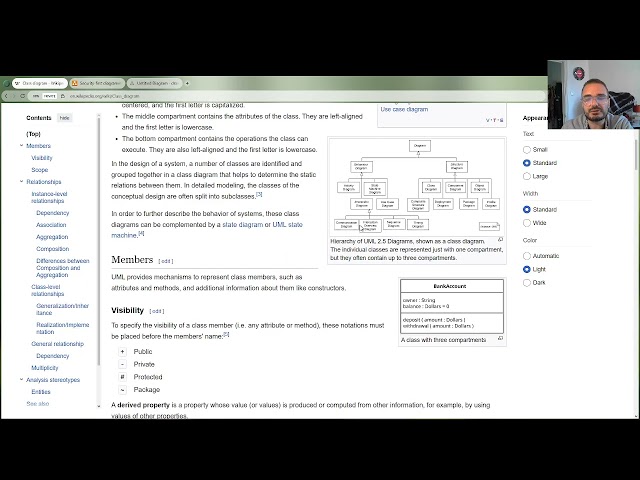640x480 pixels.
Task: Jump to Entities in Contents
Action: point(41,392)
